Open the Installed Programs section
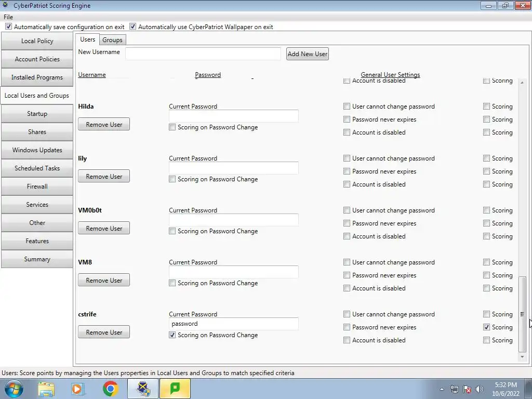The width and height of the screenshot is (532, 399). [37, 77]
